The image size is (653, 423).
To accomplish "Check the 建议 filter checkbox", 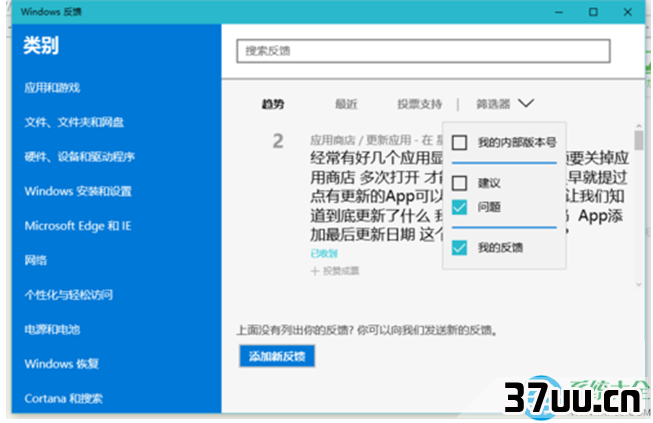I will [459, 183].
